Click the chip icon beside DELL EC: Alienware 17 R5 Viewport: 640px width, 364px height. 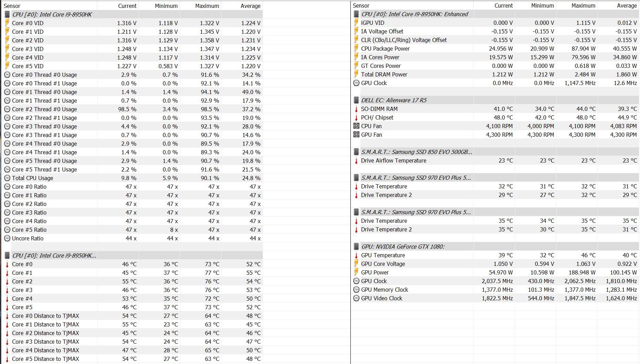click(356, 100)
